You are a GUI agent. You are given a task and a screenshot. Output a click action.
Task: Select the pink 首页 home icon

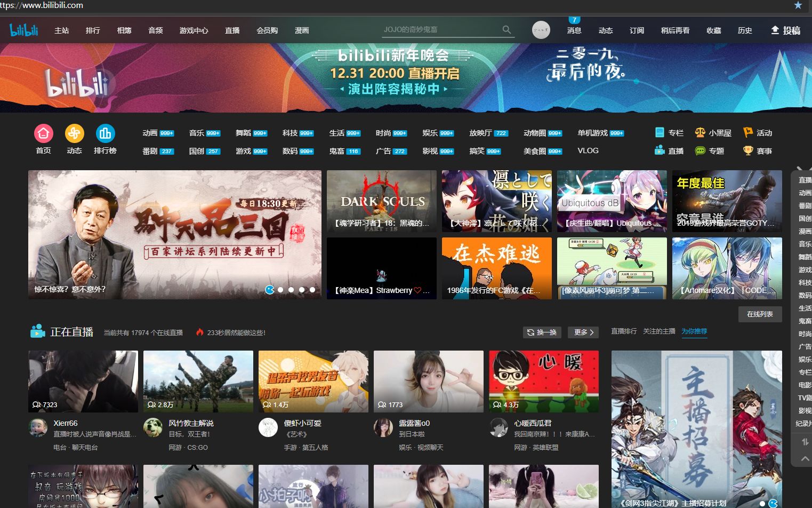click(44, 133)
